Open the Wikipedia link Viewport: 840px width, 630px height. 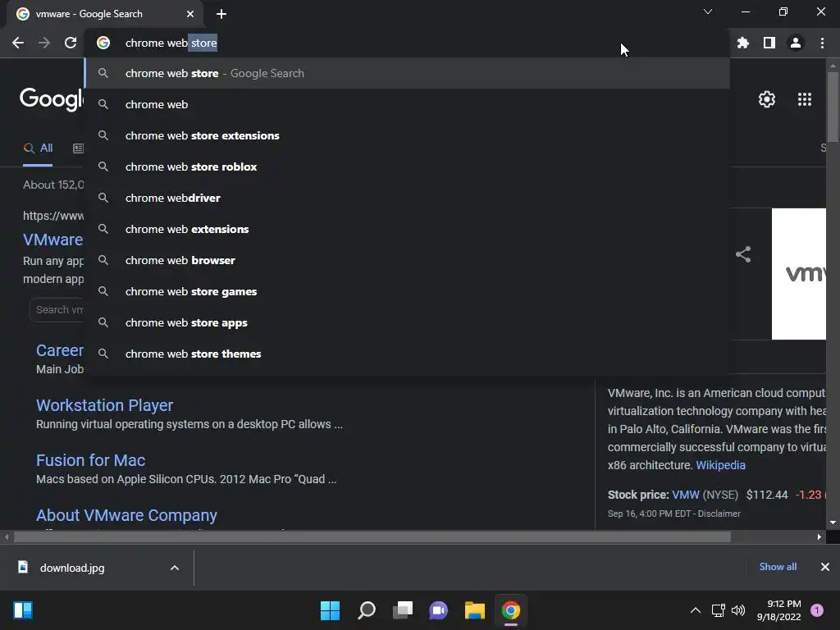[x=720, y=465]
